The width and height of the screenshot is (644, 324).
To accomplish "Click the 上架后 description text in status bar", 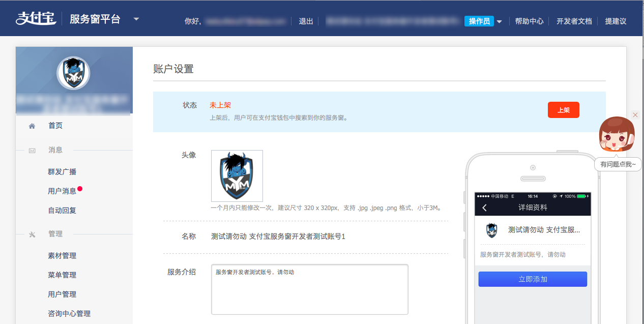I will coord(278,117).
